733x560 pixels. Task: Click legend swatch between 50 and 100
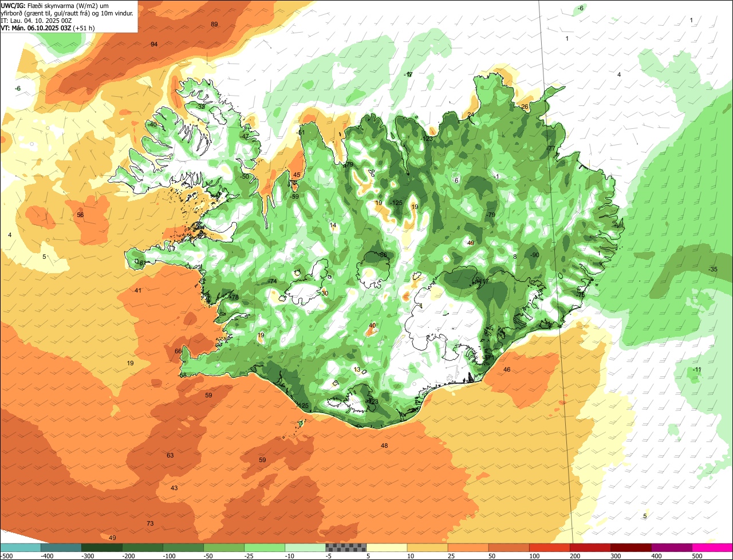click(x=508, y=547)
